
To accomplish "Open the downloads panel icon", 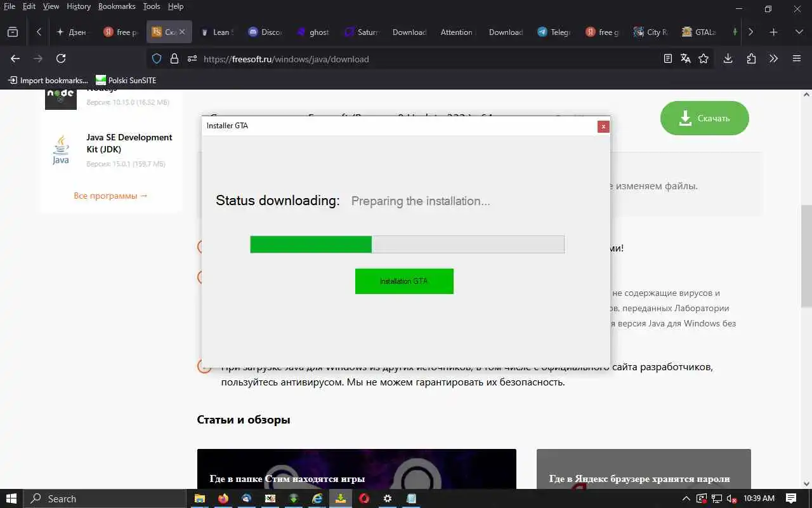I will click(x=728, y=58).
